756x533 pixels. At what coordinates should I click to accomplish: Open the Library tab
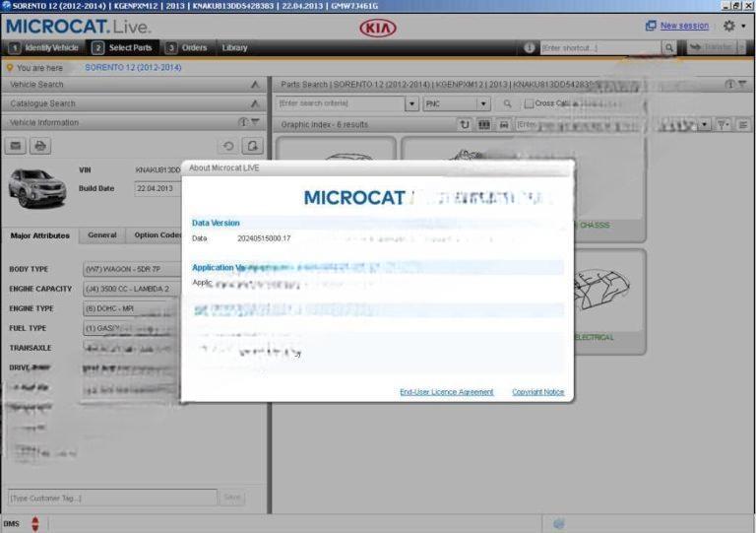click(235, 47)
